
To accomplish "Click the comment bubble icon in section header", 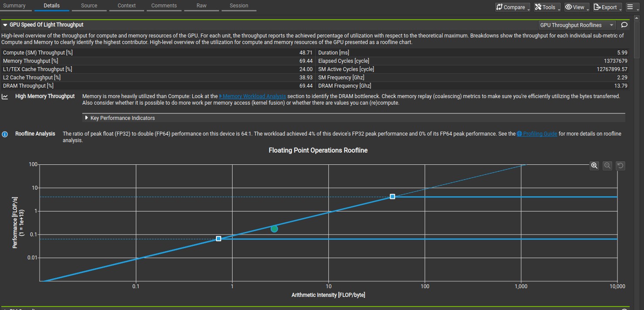I will coord(624,25).
